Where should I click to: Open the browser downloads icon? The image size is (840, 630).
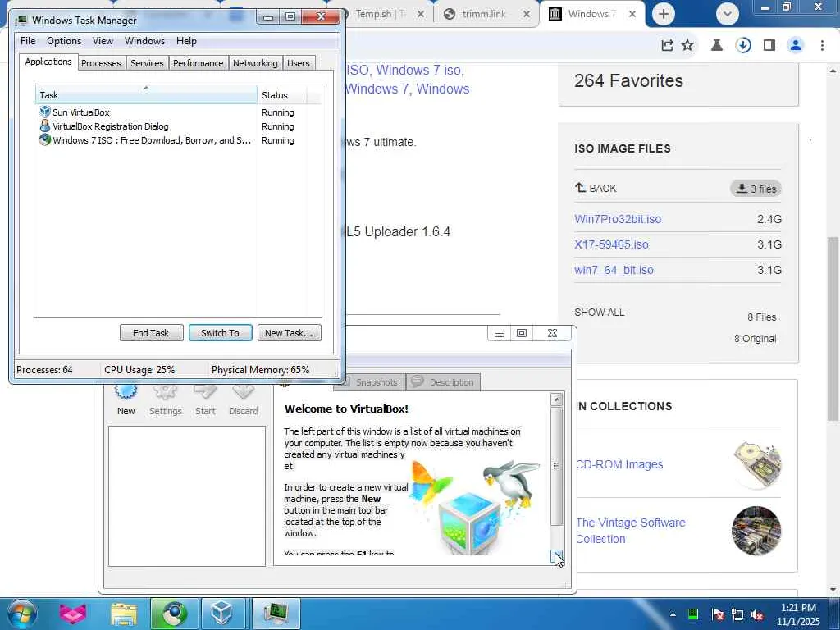743,46
